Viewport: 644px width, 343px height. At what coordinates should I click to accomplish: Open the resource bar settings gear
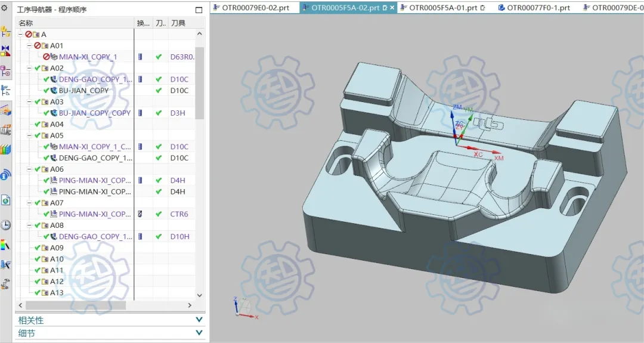coord(5,8)
